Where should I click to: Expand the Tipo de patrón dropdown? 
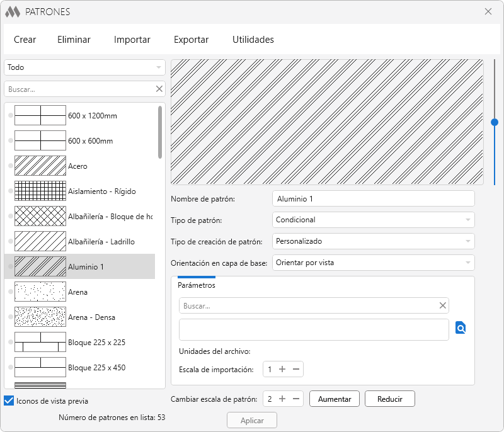pos(374,220)
